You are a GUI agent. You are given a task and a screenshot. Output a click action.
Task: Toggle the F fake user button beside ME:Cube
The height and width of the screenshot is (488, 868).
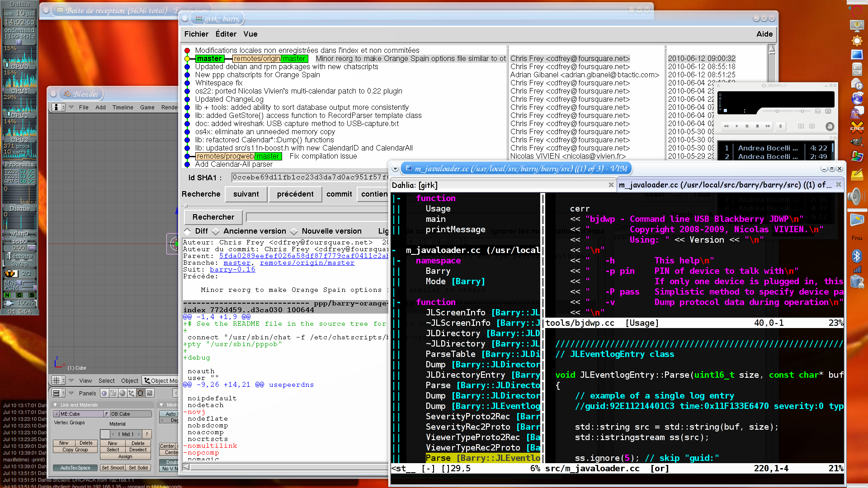[107, 414]
